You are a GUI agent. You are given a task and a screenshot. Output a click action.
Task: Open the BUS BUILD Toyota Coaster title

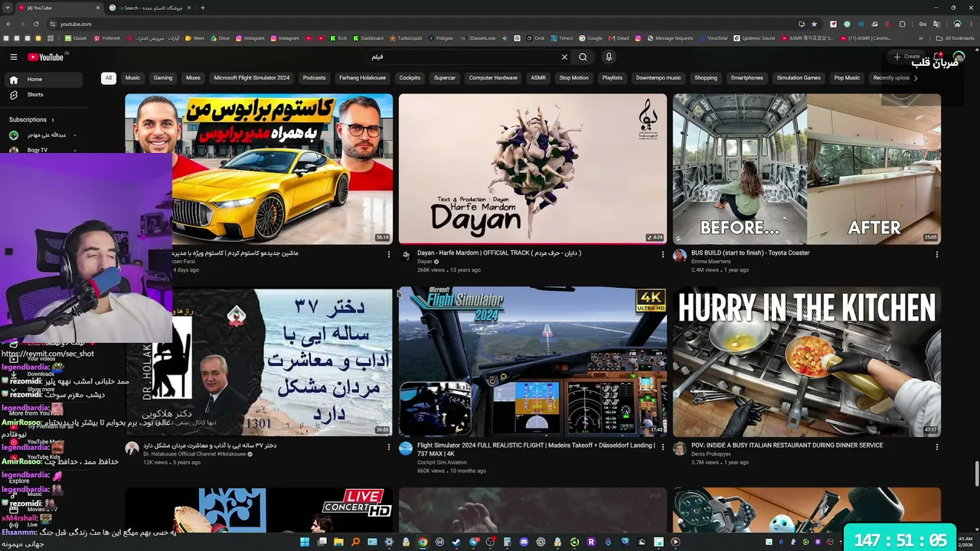[750, 253]
